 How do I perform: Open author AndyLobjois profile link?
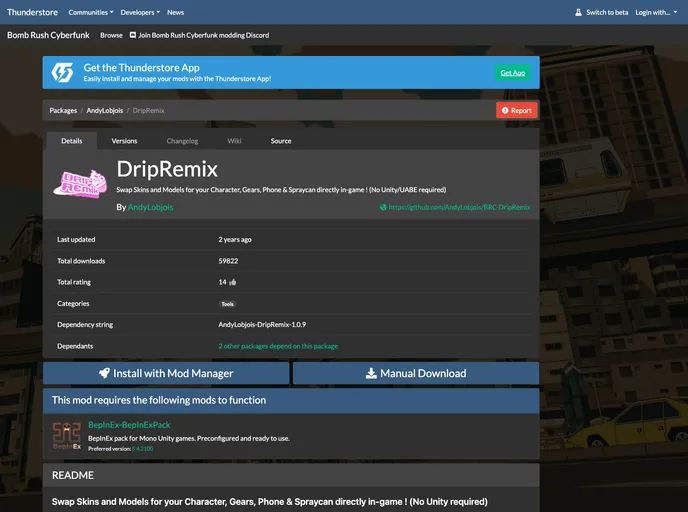[150, 207]
